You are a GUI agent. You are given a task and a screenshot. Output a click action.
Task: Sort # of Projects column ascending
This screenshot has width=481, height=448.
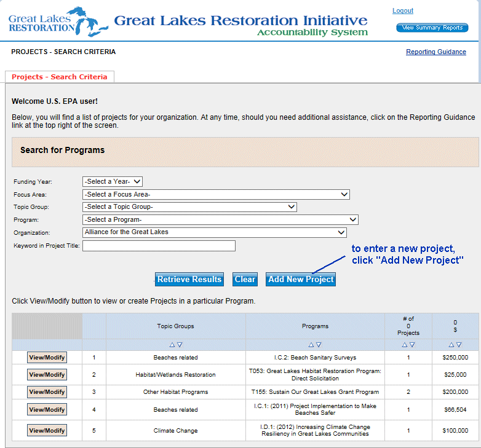coord(405,345)
